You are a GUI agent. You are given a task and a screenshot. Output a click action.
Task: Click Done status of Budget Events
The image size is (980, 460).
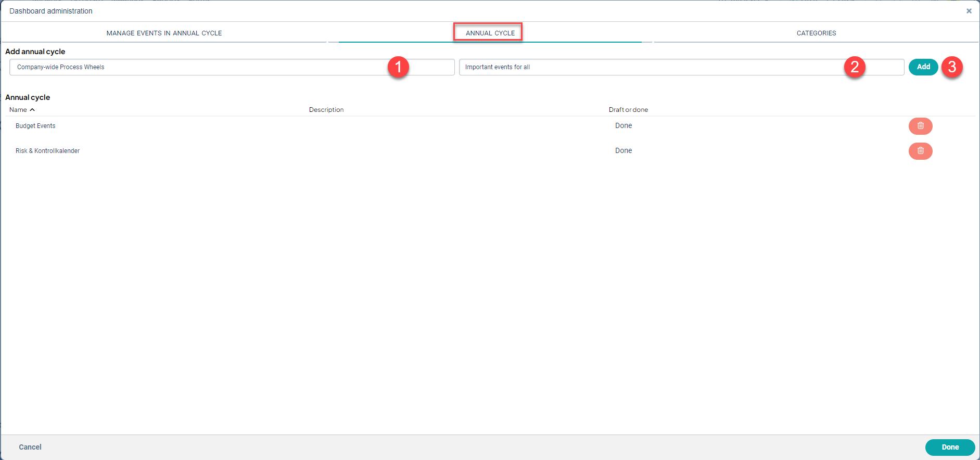(x=623, y=126)
